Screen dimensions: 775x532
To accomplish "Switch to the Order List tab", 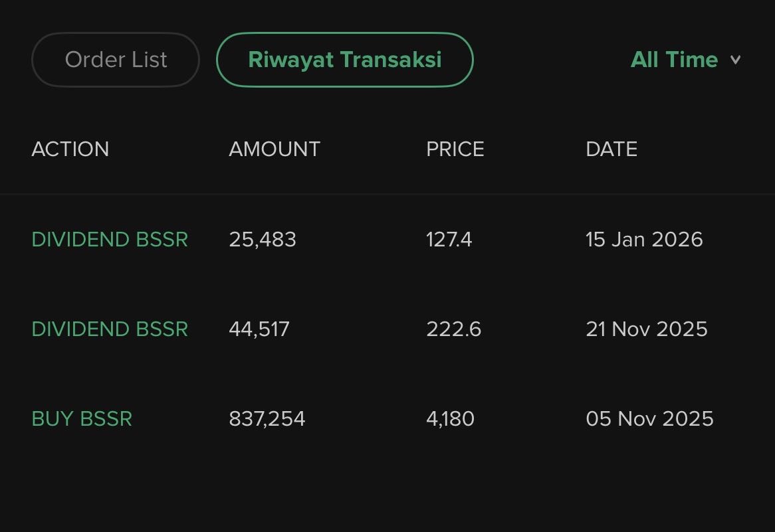I will [116, 60].
